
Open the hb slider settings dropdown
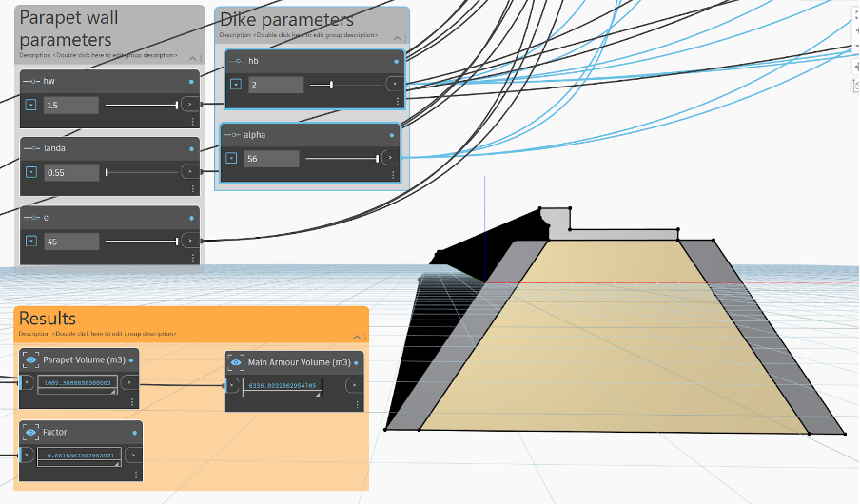pos(236,85)
